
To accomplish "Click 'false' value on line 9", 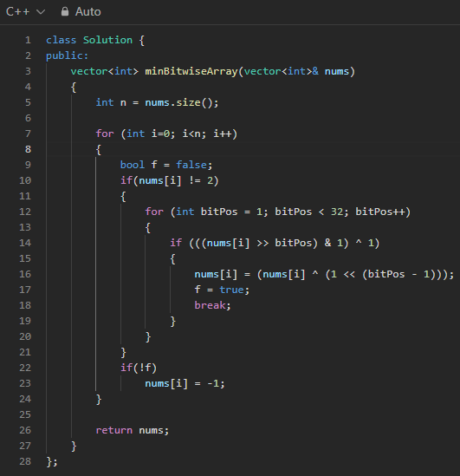I will [x=191, y=165].
